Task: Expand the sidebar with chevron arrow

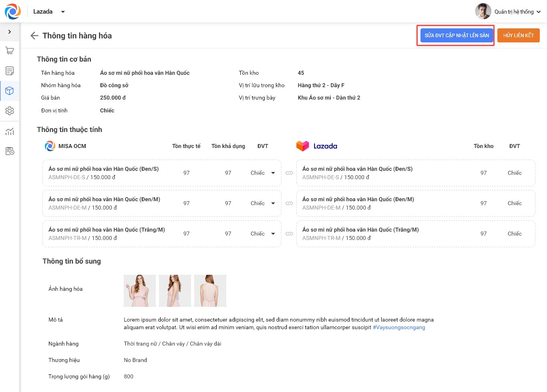Action: tap(10, 32)
